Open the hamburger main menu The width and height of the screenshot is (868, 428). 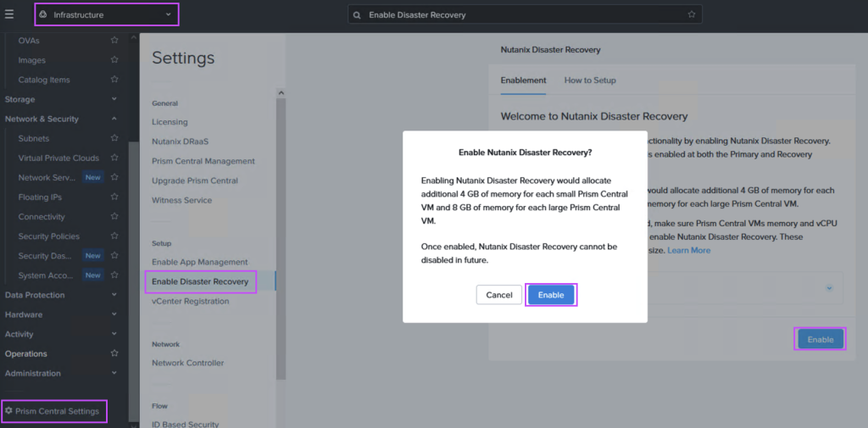8,14
